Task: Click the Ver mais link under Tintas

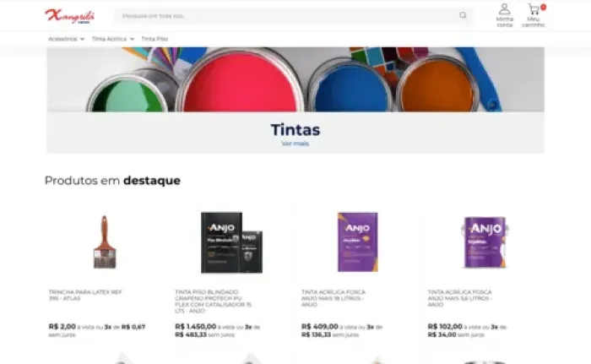Action: pos(295,144)
